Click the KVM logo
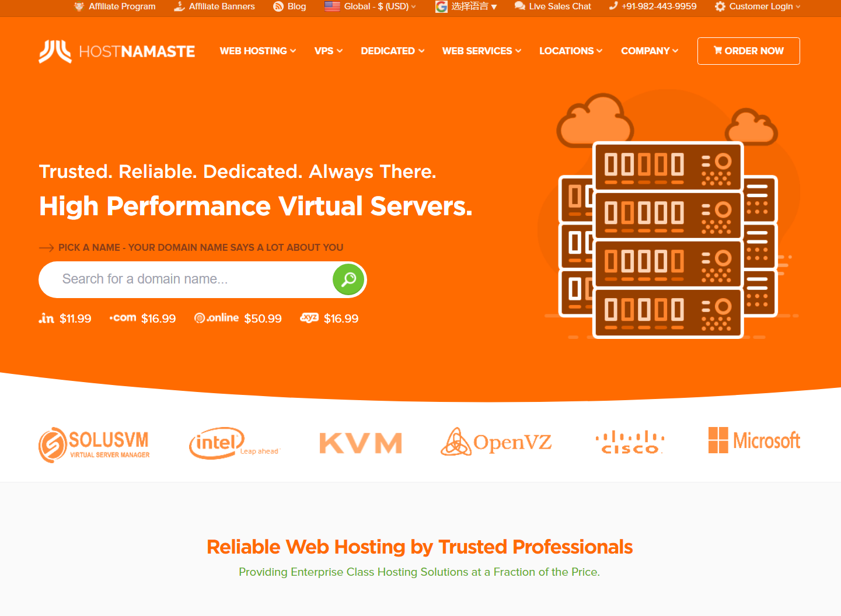The width and height of the screenshot is (841, 616). [x=361, y=443]
